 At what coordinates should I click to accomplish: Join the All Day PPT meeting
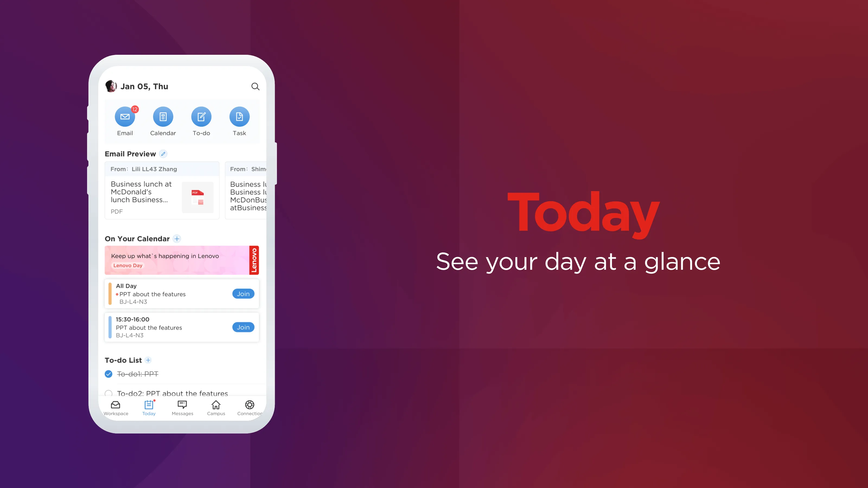[243, 293]
